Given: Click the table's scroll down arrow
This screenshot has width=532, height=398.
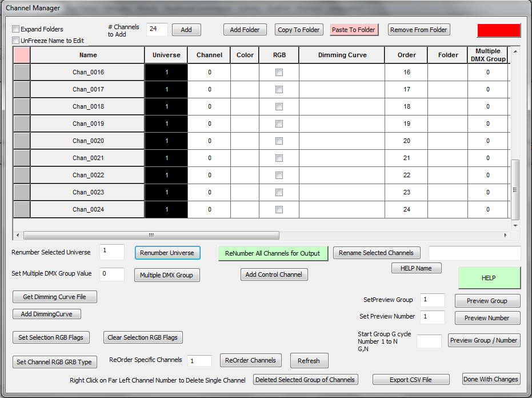Looking at the screenshot, I should click(515, 225).
